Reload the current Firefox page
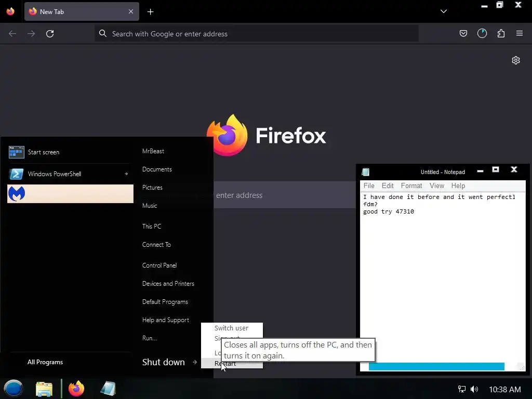Screen dimensions: 532x399 click(50, 34)
